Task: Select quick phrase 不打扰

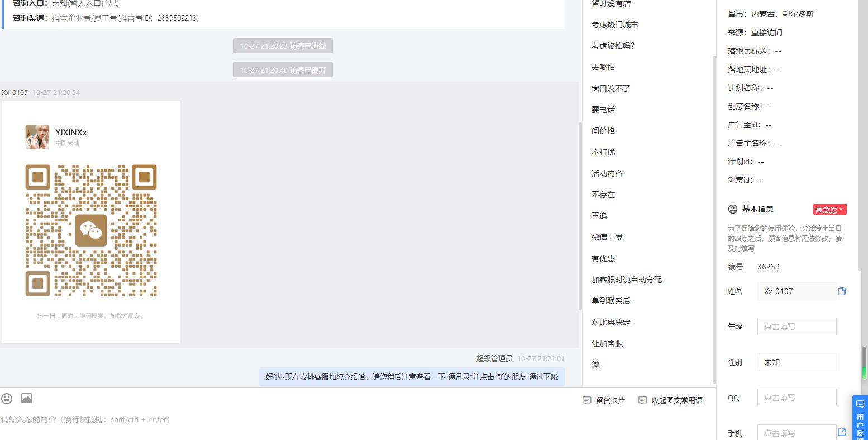Action: click(603, 152)
